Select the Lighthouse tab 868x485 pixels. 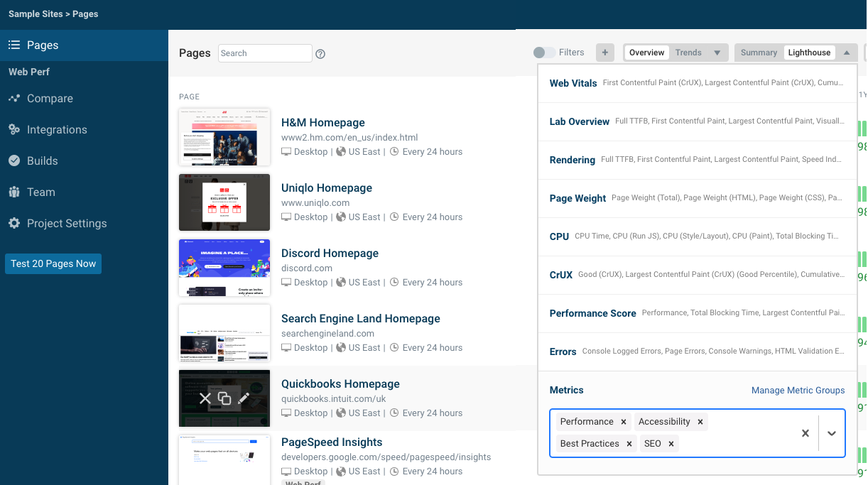tap(809, 53)
